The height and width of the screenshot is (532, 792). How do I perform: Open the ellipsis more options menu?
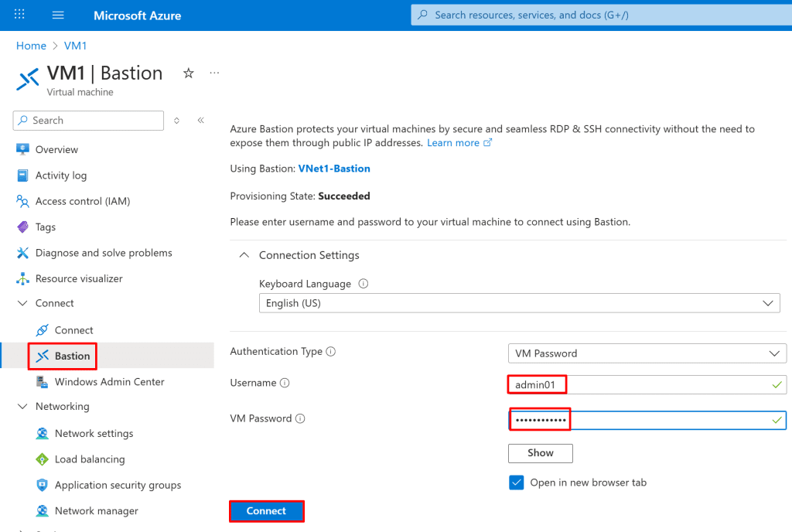[x=214, y=73]
